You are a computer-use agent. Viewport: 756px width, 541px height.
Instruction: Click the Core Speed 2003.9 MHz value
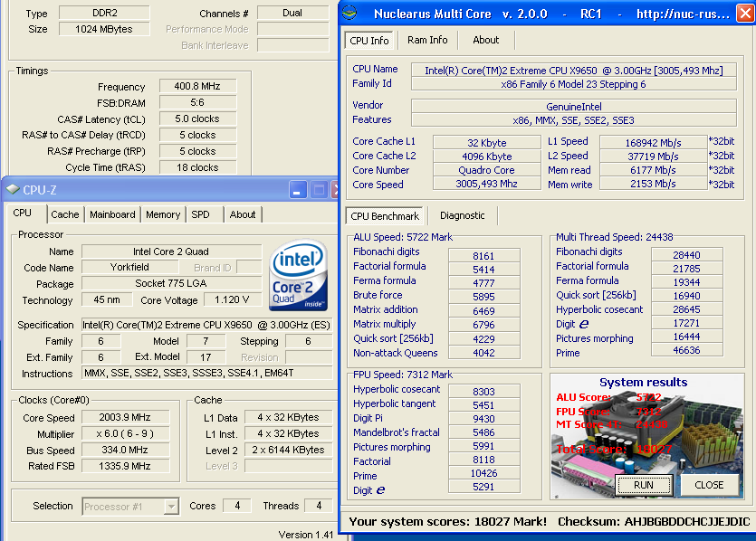(125, 417)
